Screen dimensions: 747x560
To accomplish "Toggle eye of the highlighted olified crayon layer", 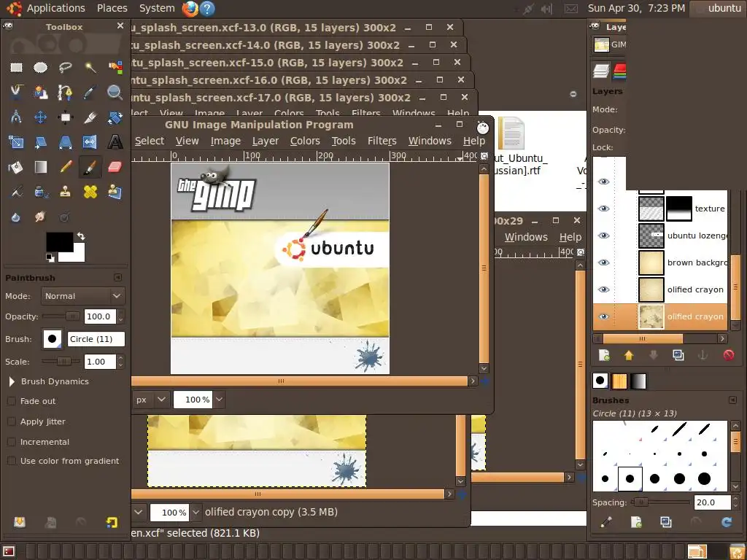I will (x=603, y=316).
